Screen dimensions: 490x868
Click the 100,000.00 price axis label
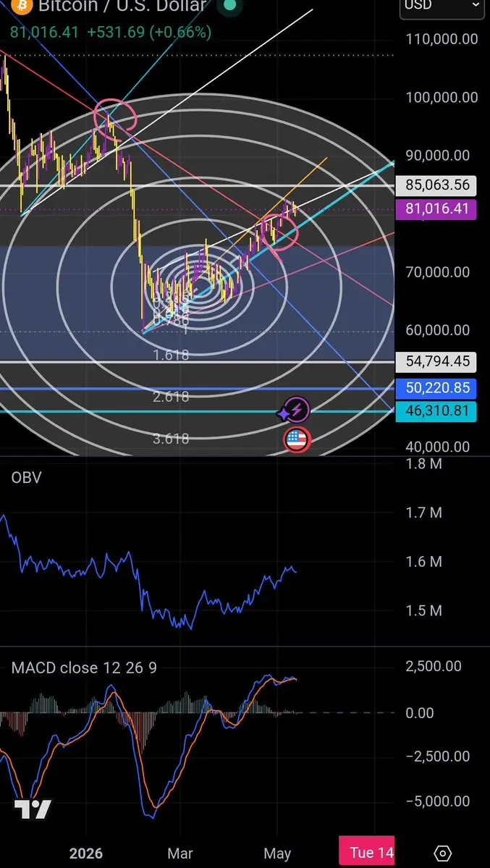442,98
